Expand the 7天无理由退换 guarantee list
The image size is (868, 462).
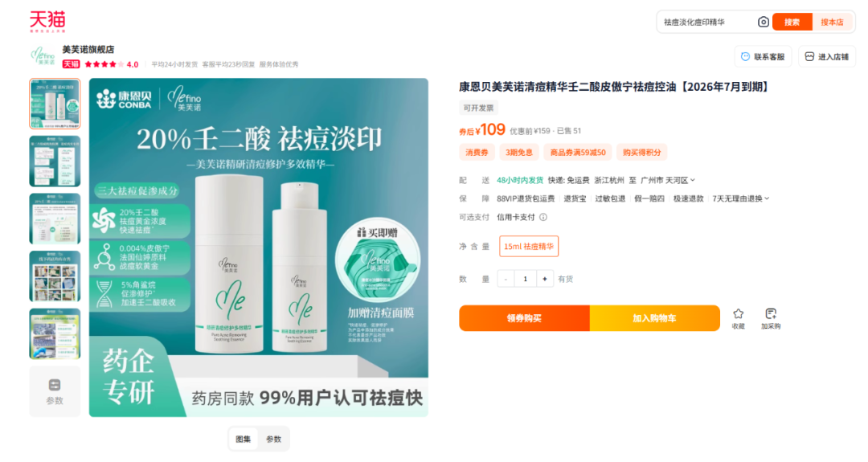point(741,198)
